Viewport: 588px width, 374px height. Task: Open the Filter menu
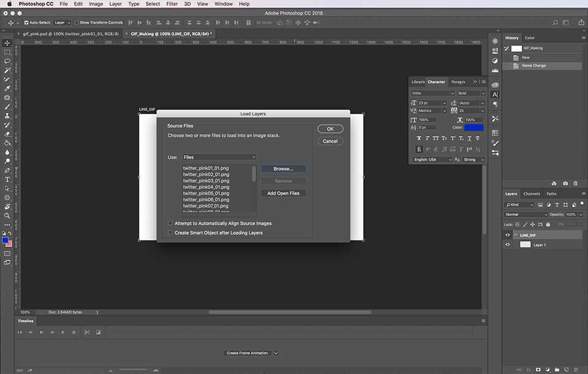click(172, 4)
